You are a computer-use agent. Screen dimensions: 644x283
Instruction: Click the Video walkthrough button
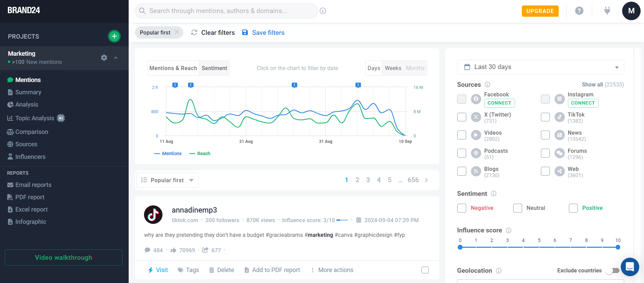63,257
